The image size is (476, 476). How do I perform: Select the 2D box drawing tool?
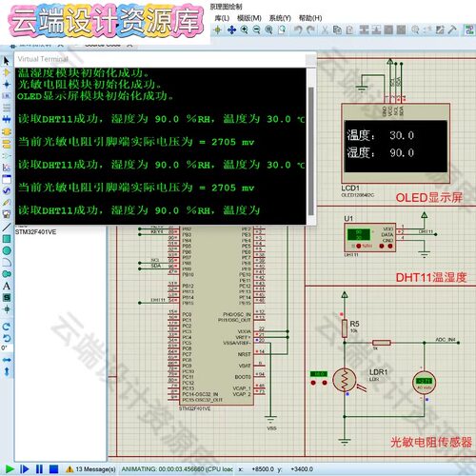(x=7, y=239)
